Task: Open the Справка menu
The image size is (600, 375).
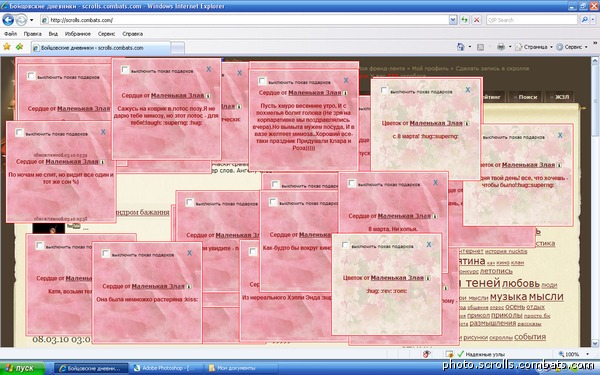Action: point(132,34)
